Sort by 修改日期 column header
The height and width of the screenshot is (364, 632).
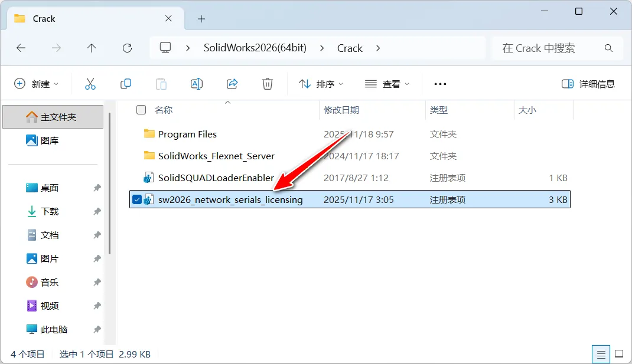[341, 110]
